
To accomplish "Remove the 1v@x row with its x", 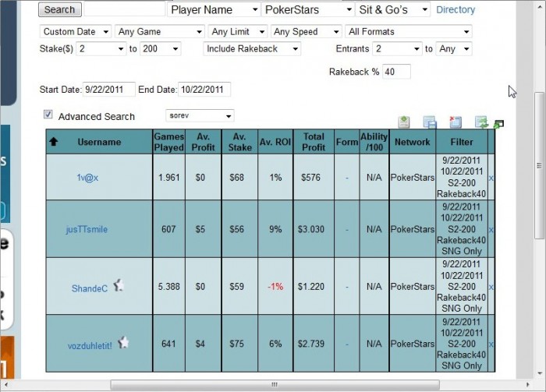I will click(491, 178).
